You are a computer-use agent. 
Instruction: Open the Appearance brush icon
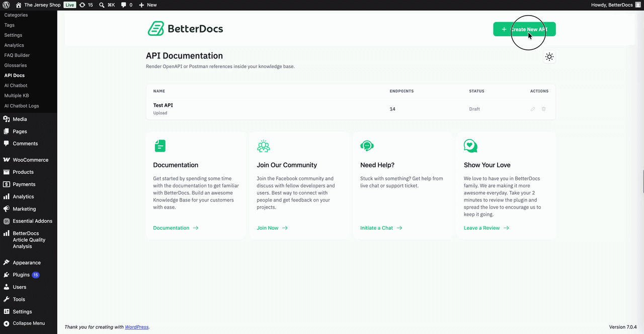pos(7,262)
